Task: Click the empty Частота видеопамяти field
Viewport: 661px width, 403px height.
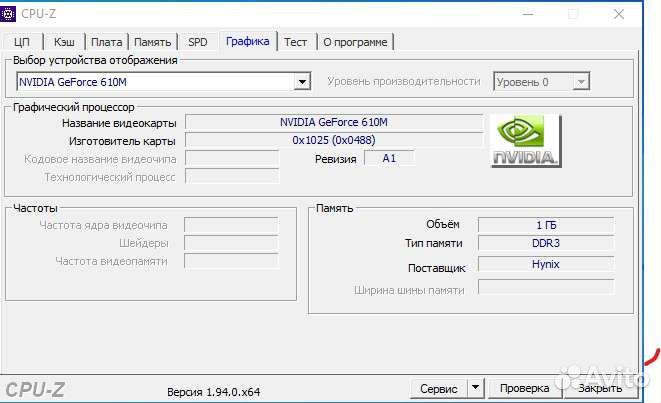Action: click(x=231, y=261)
